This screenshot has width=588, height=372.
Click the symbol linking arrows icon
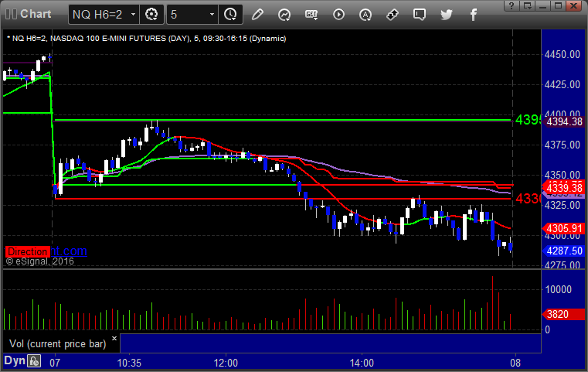pyautogui.click(x=393, y=15)
